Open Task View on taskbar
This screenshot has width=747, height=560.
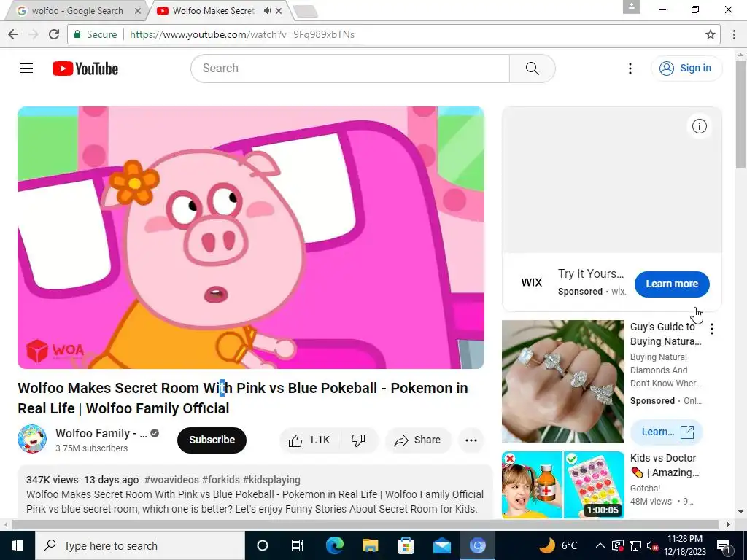tap(298, 545)
